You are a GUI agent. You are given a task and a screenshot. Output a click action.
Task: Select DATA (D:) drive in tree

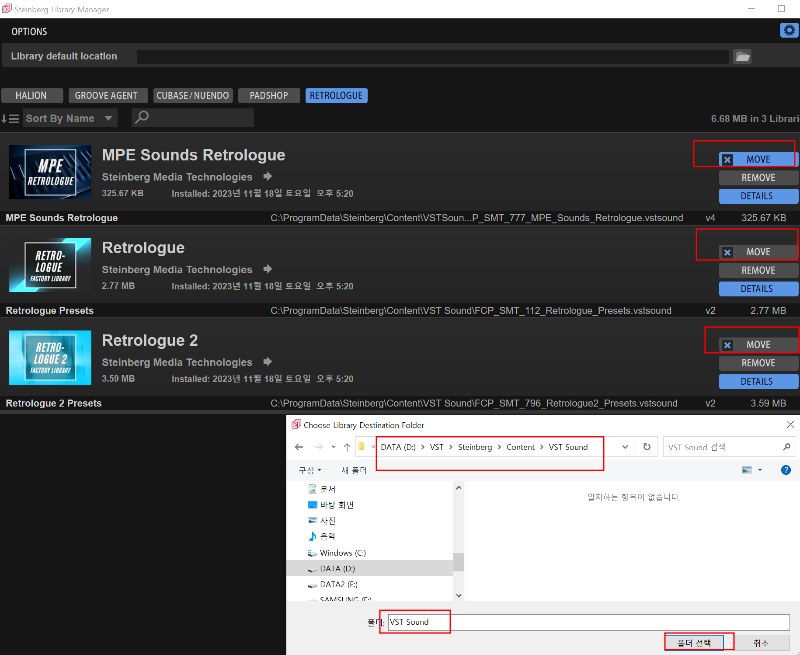point(332,568)
